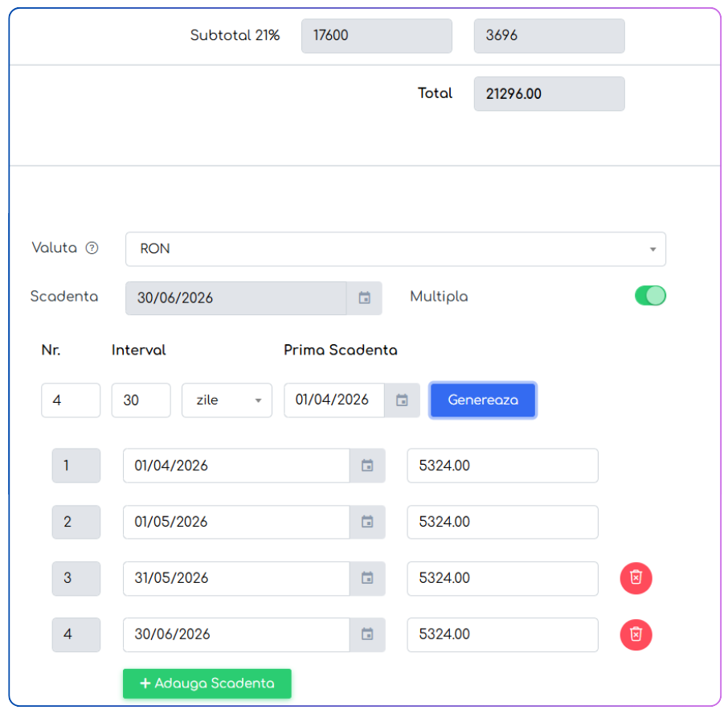Image resolution: width=728 pixels, height=714 pixels.
Task: Focus the Nr. field containing 4
Action: (x=71, y=400)
